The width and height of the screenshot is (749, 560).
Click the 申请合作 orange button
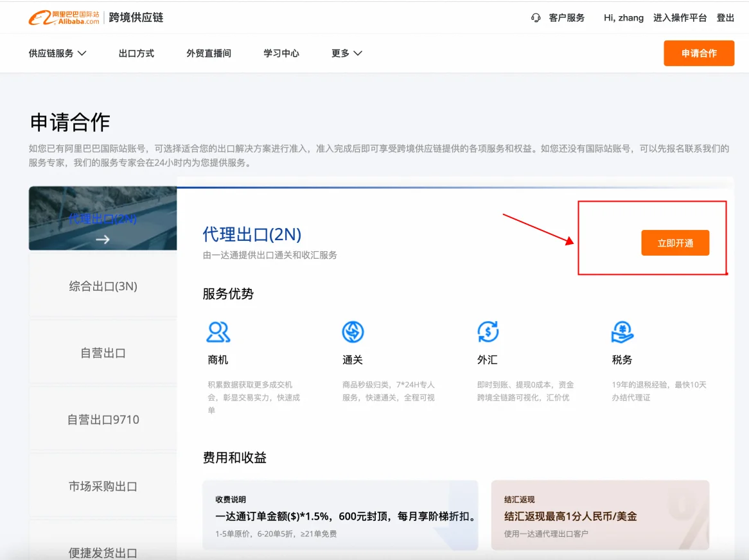tap(699, 53)
